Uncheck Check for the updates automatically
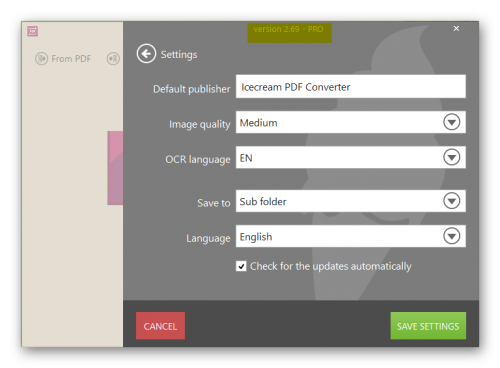The image size is (500, 368). click(x=241, y=266)
